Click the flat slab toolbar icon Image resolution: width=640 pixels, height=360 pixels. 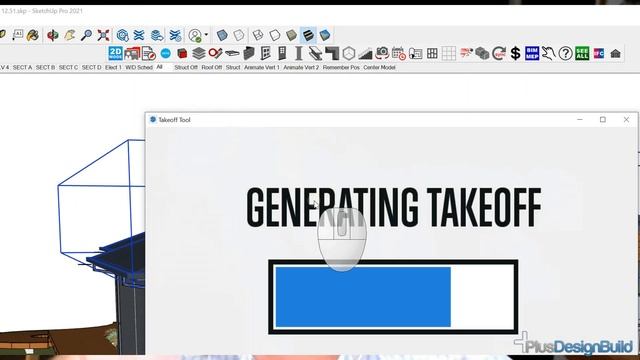click(232, 53)
